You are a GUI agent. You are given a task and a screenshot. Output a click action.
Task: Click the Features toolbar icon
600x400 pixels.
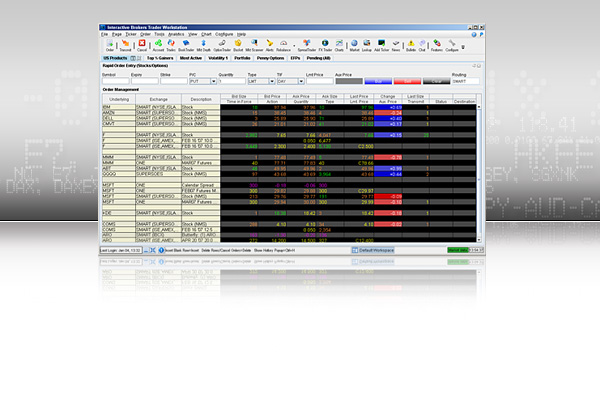pyautogui.click(x=437, y=45)
